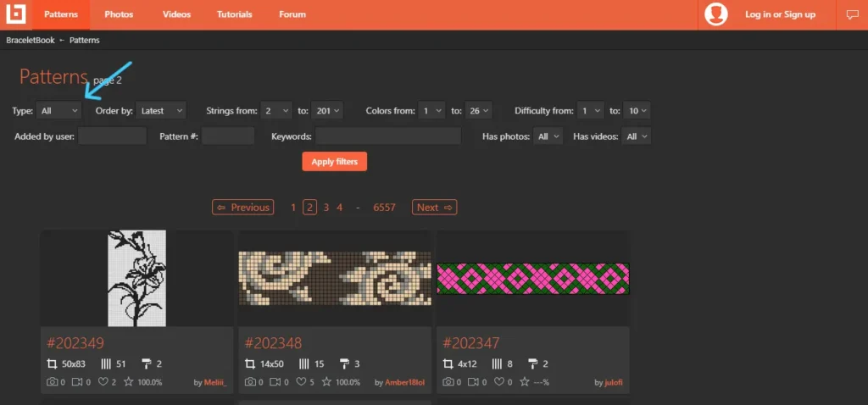The width and height of the screenshot is (868, 405).
Task: Click star rating icon on pattern #202348
Action: pos(326,382)
